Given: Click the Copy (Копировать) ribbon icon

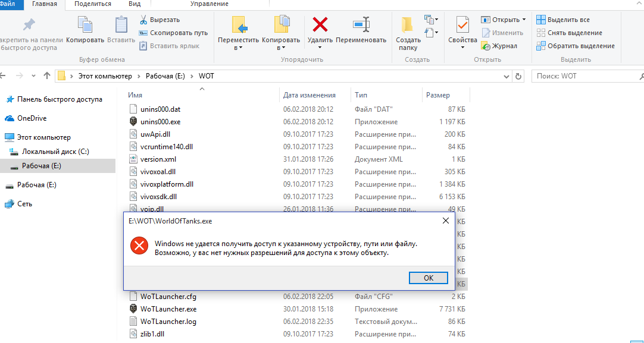Looking at the screenshot, I should coord(85,26).
